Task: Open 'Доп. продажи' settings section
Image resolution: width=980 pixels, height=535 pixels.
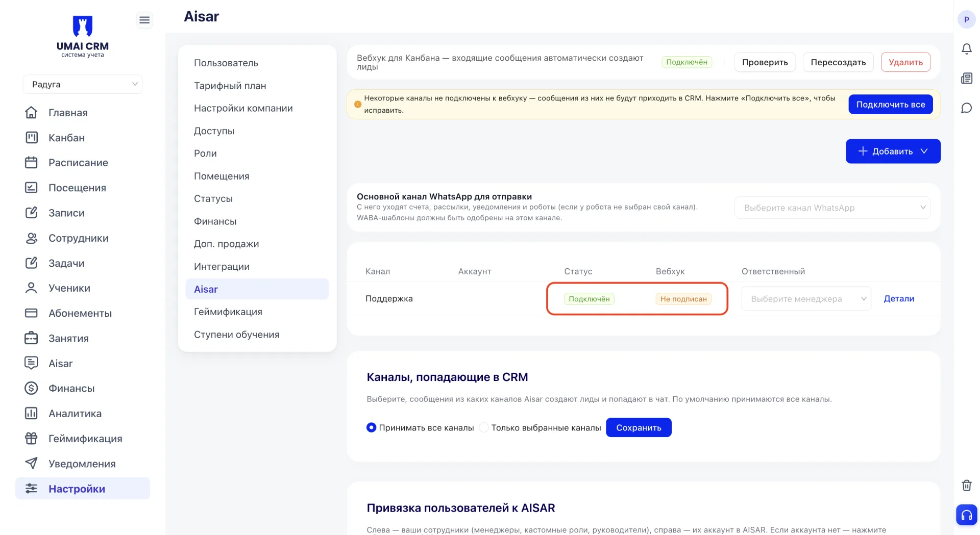Action: (x=226, y=244)
